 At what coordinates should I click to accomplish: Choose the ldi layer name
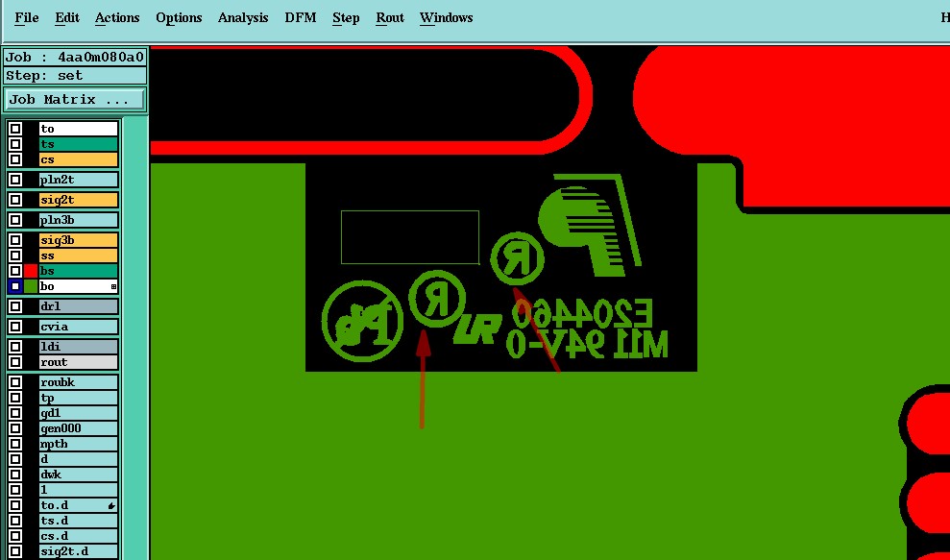(x=78, y=347)
